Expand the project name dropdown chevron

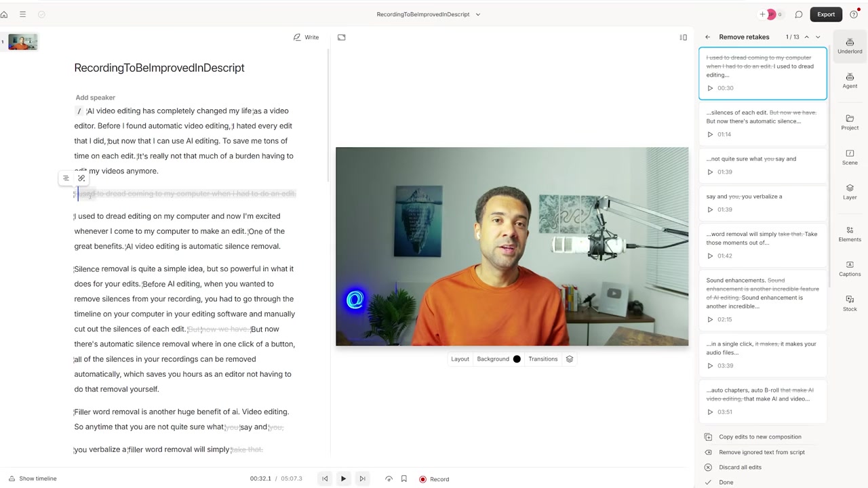click(478, 14)
